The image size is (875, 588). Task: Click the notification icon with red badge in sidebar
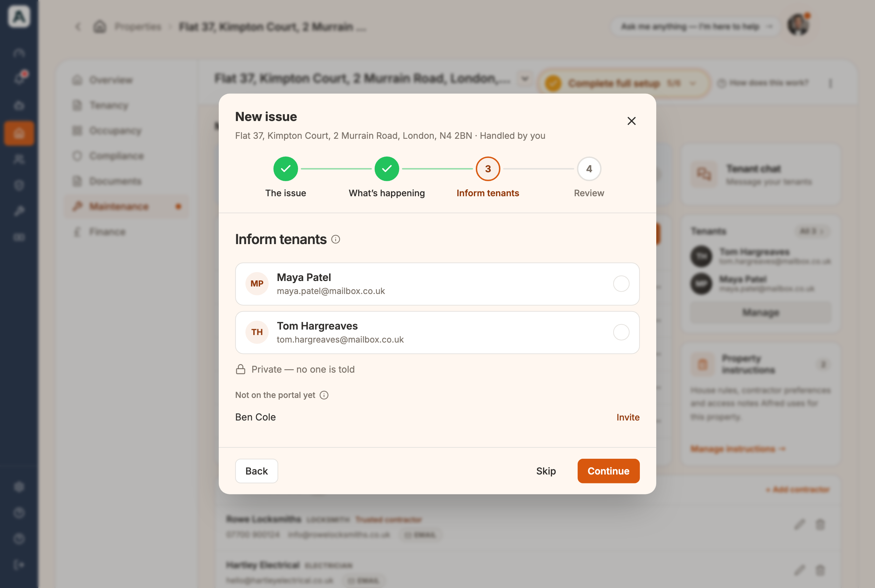19,78
